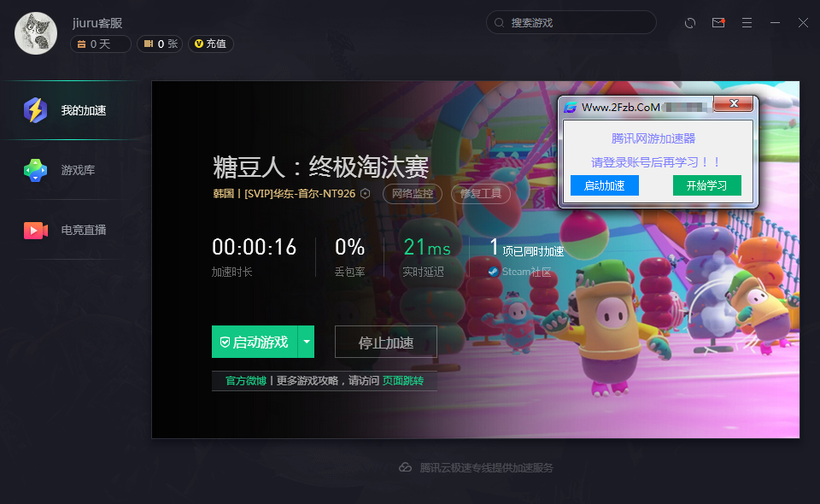This screenshot has height=504, width=820.
Task: Click 1 项已同时加速 text
Action: tap(527, 248)
